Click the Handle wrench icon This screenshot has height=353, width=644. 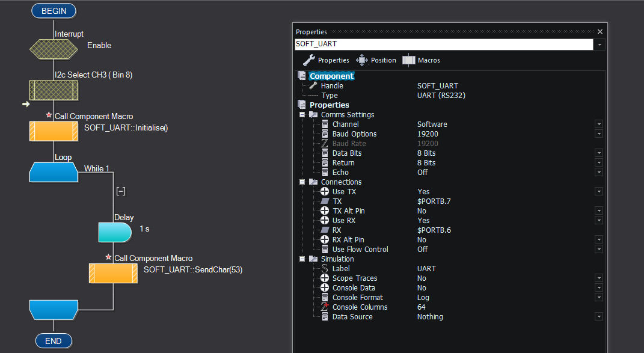313,85
